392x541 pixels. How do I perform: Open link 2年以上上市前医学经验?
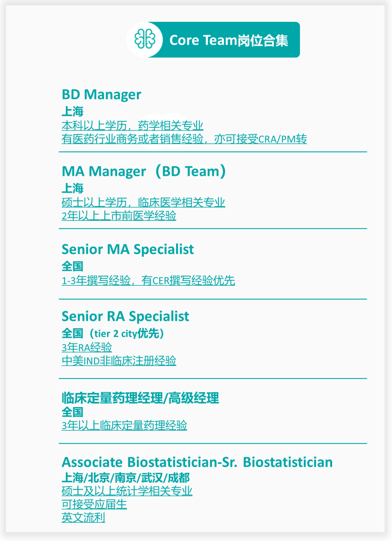click(119, 216)
